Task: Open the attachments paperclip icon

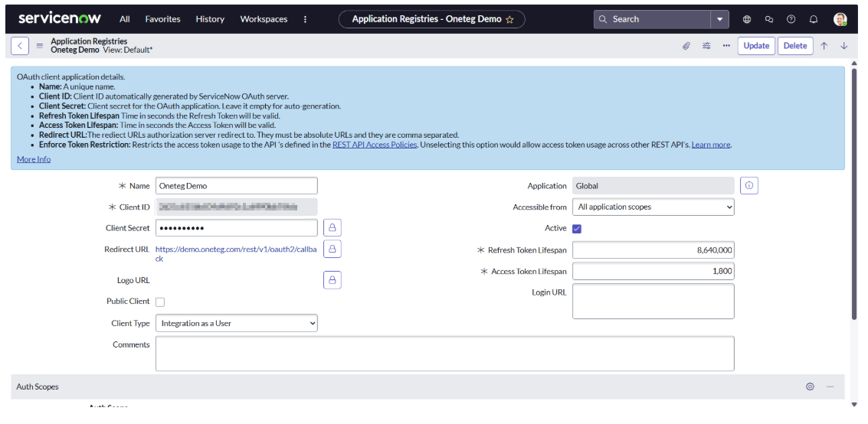Action: coord(686,46)
